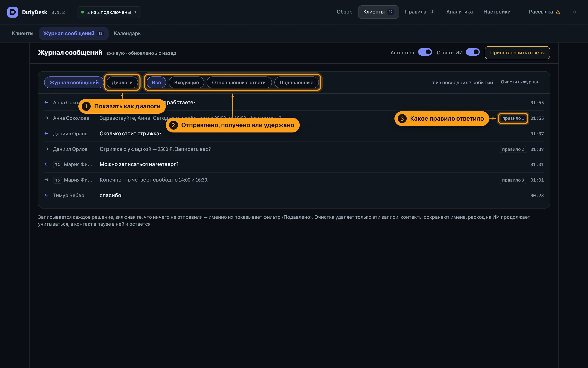Open Настройки in the top bar

[497, 12]
